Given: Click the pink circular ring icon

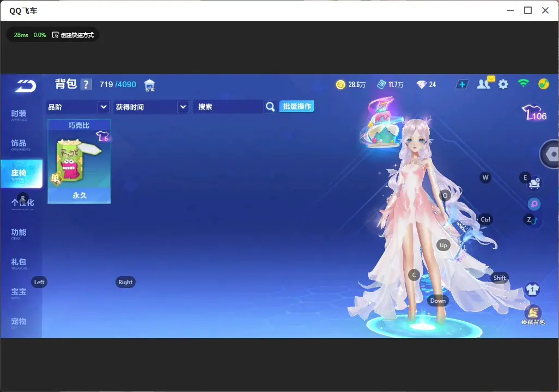Looking at the screenshot, I should click(534, 204).
